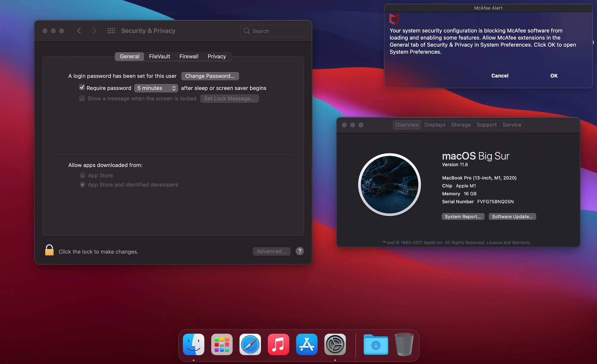Click the back arrow in Security & Privacy
Image resolution: width=597 pixels, height=364 pixels.
tap(79, 31)
